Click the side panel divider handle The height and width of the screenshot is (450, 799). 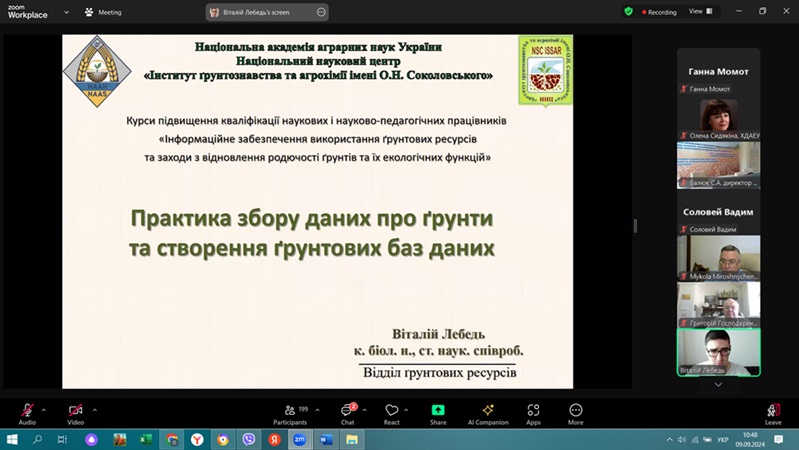click(635, 226)
